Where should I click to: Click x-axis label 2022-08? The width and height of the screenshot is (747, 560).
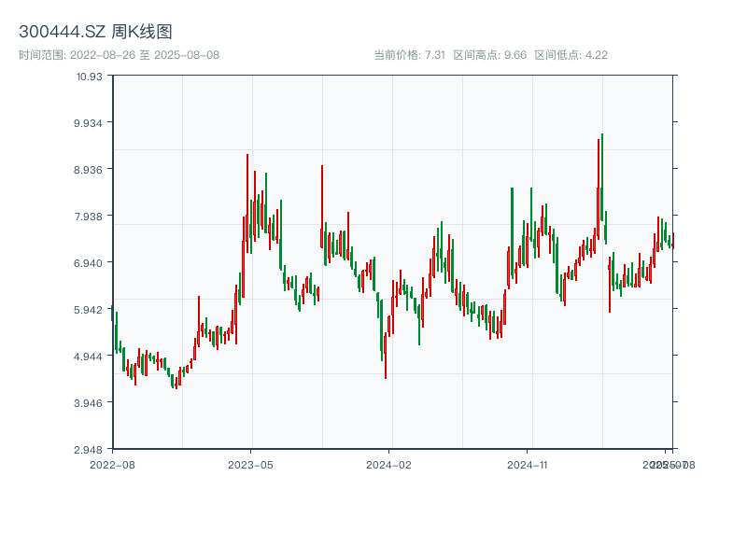[112, 465]
